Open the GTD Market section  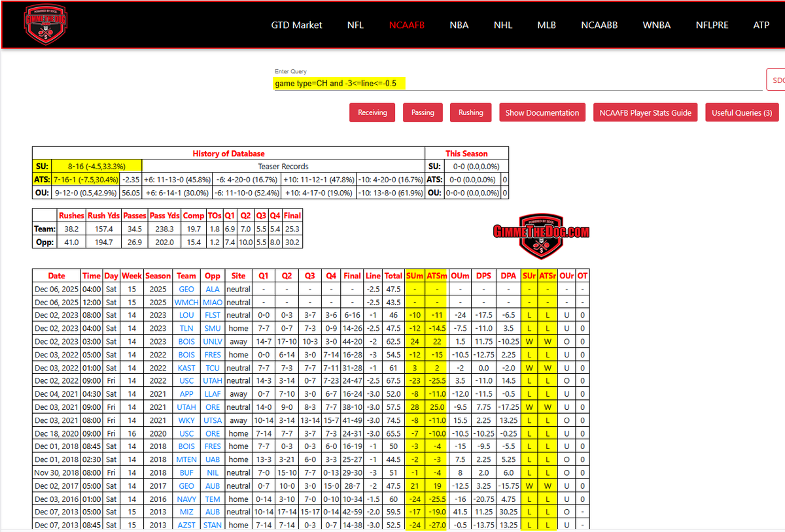tap(296, 25)
